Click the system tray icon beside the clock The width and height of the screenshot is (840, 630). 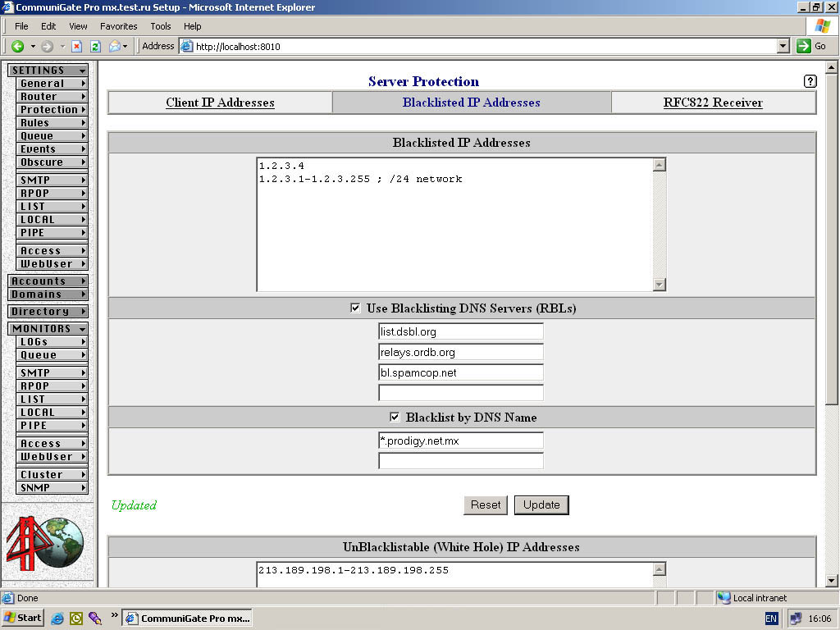click(796, 619)
